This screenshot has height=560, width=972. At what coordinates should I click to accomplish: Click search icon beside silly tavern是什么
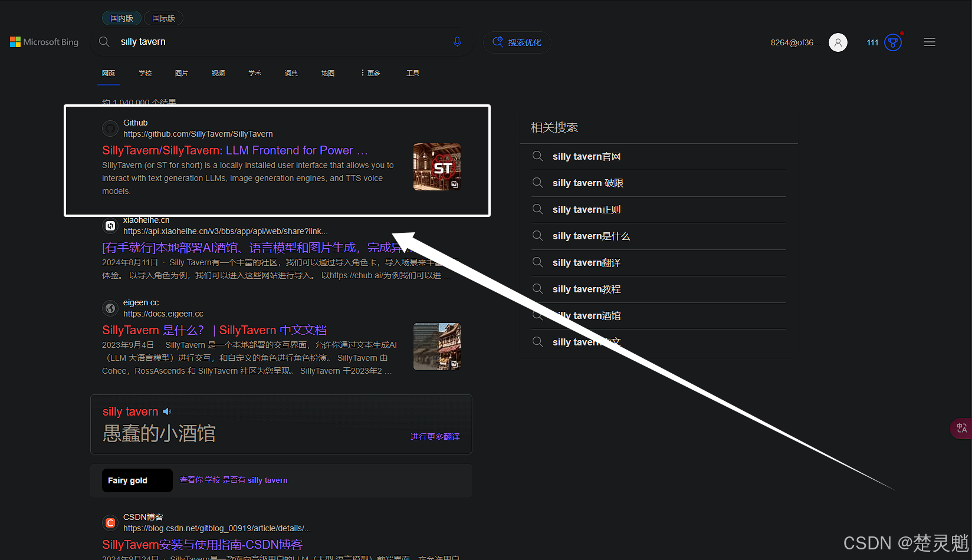pos(538,236)
